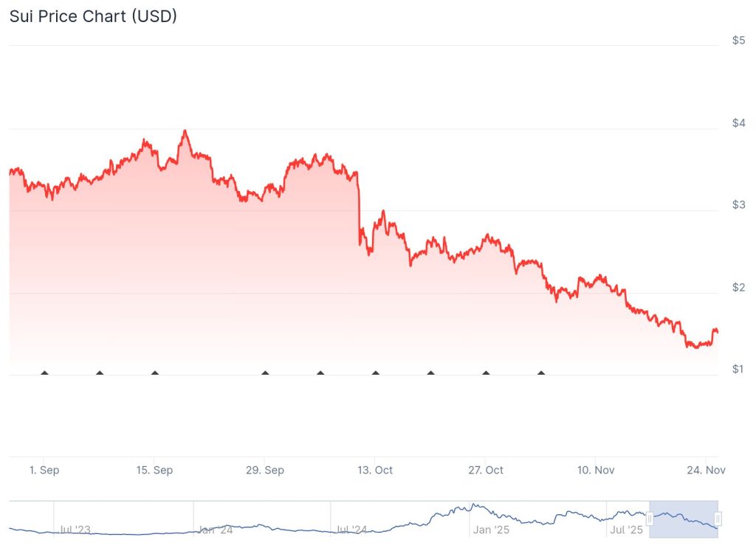
Task: Click the last diamond marker before 10. Nov
Action: click(x=541, y=373)
